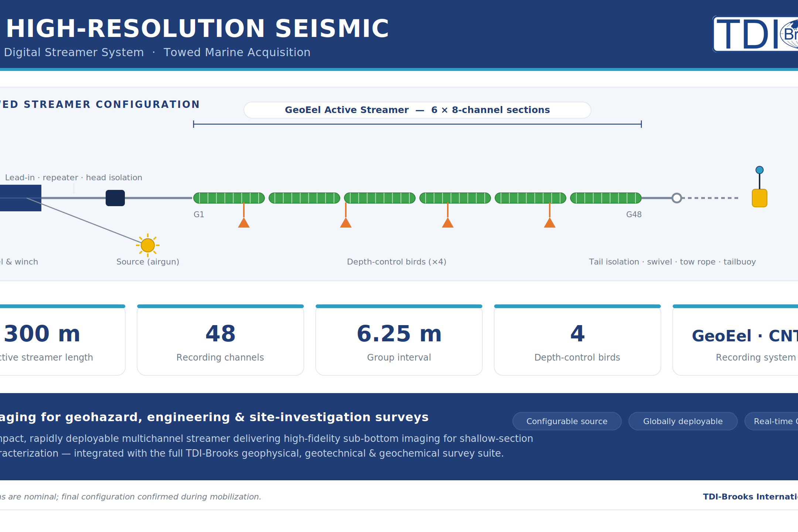Image resolution: width=798 pixels, height=532 pixels.
Task: Click the sub-bottom imaging description line
Action: click(x=266, y=439)
